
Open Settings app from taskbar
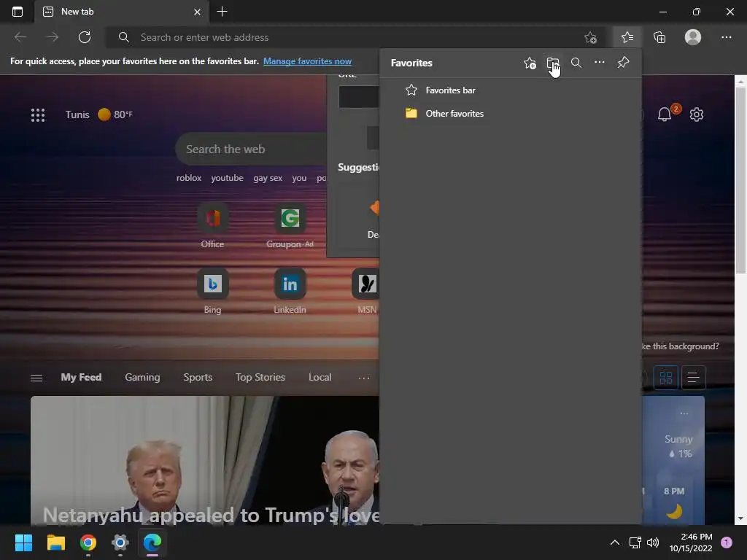point(120,542)
